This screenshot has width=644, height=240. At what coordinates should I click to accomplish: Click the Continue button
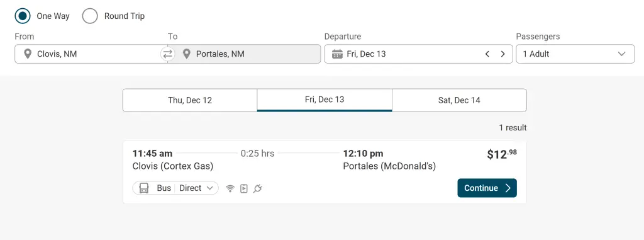[487, 188]
